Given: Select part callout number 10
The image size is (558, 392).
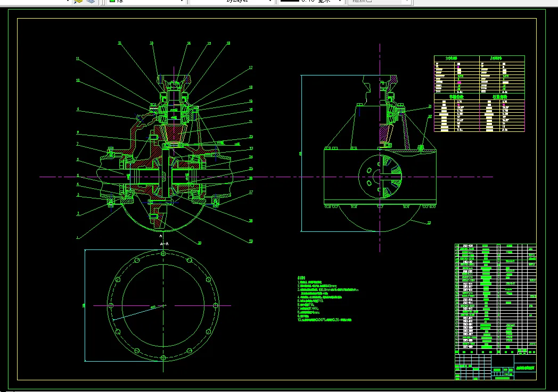Looking at the screenshot, I should click(78, 80).
